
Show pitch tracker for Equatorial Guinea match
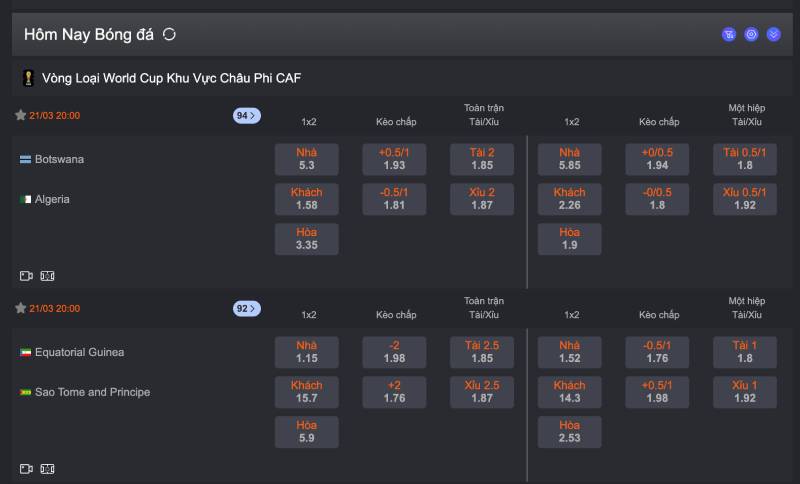(x=47, y=468)
